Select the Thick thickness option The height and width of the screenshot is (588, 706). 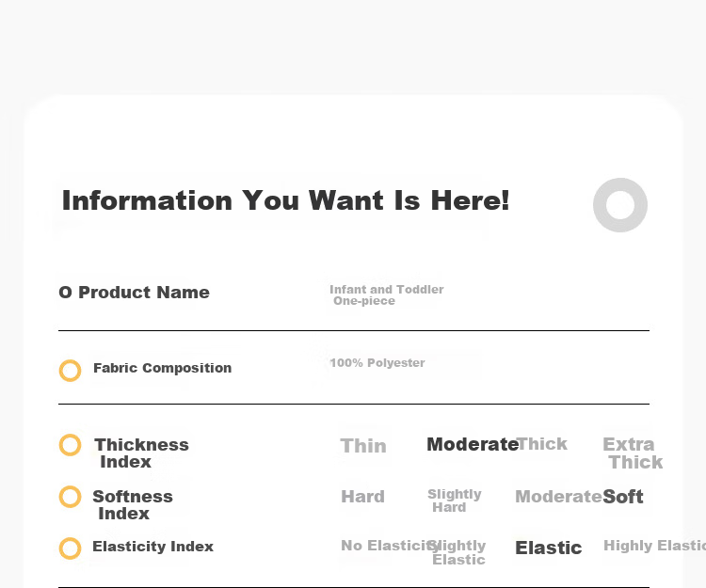pos(542,444)
